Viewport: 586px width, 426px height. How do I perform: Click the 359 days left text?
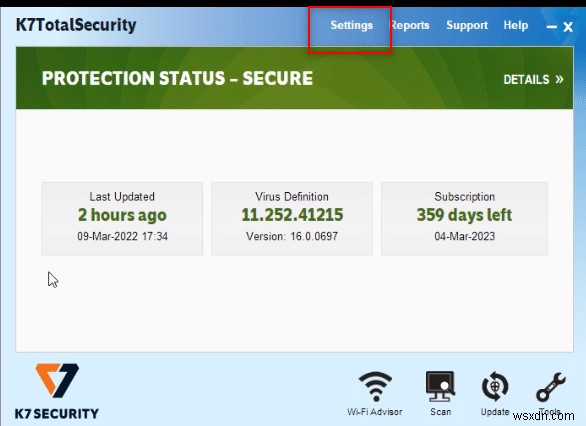click(x=464, y=215)
